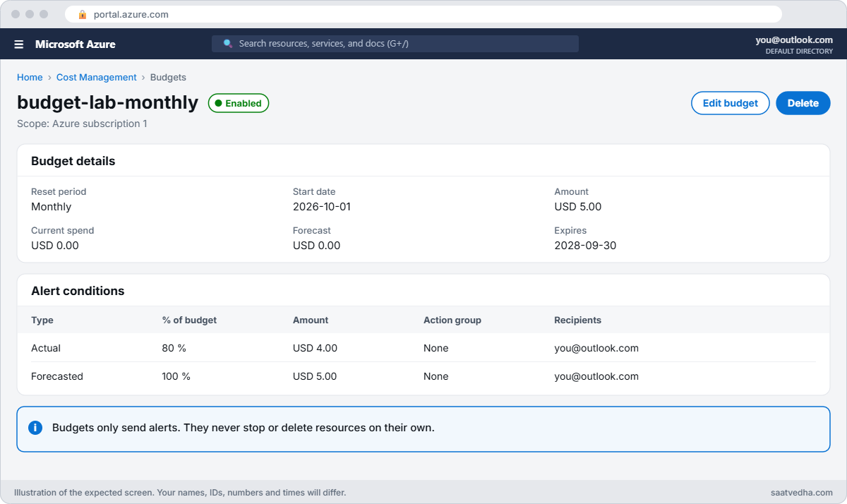
Task: Click the Microsoft Azure logo text
Action: [x=76, y=44]
